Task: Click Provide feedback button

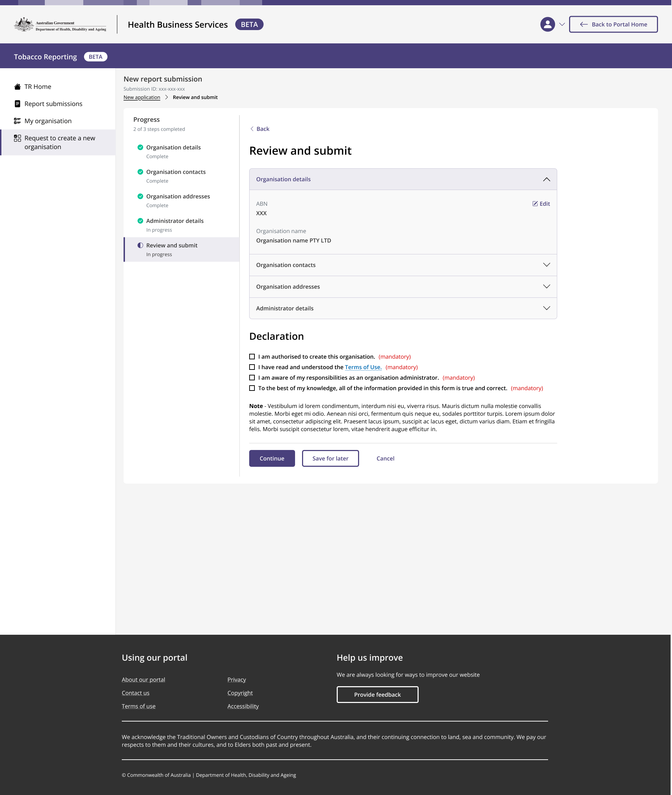Action: point(377,695)
